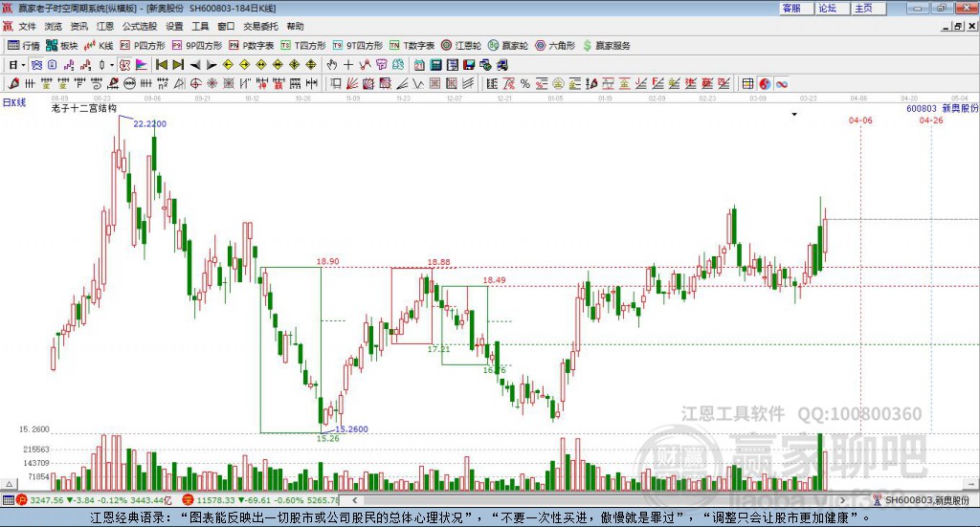Open the calendar icon
The image size is (980, 527).
(x=419, y=65)
